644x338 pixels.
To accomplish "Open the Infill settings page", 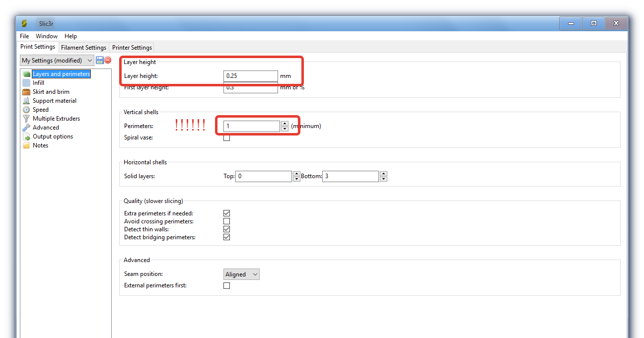I will click(x=38, y=83).
